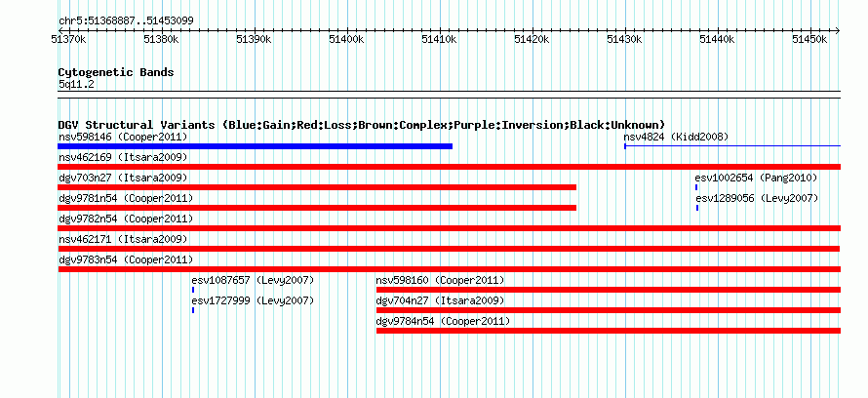This screenshot has width=868, height=398.
Task: Click the small blue esv1727999 marker
Action: pos(193,310)
